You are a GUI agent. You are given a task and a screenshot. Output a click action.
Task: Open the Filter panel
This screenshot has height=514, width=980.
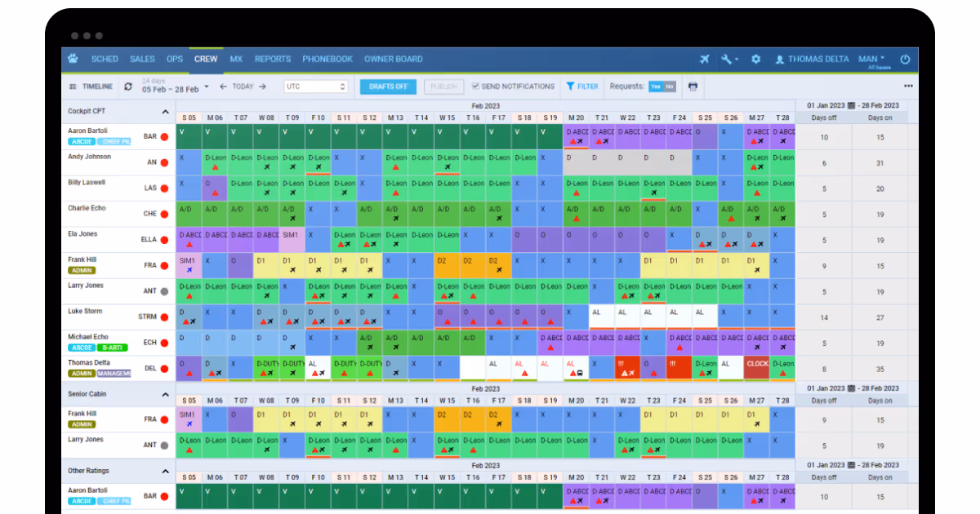(x=582, y=86)
